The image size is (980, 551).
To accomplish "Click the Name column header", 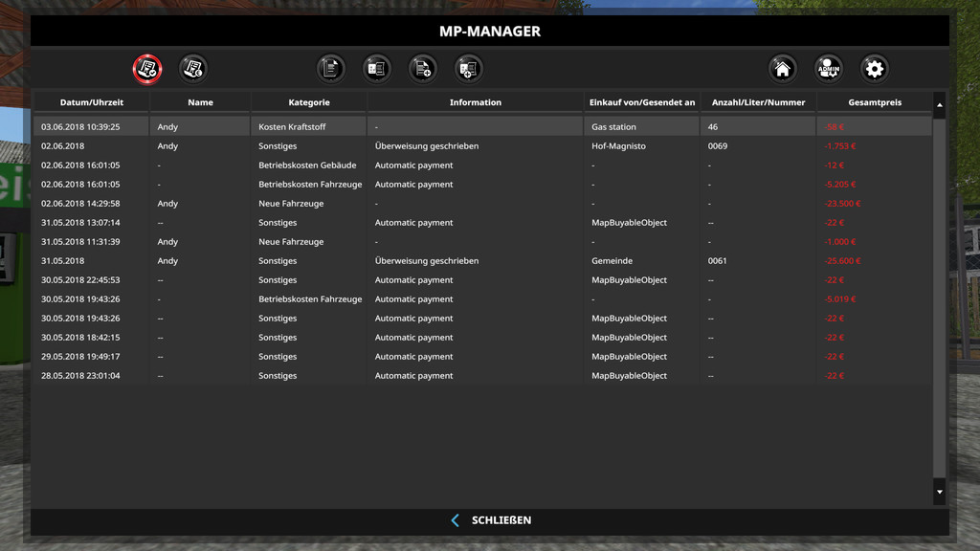I will point(200,102).
